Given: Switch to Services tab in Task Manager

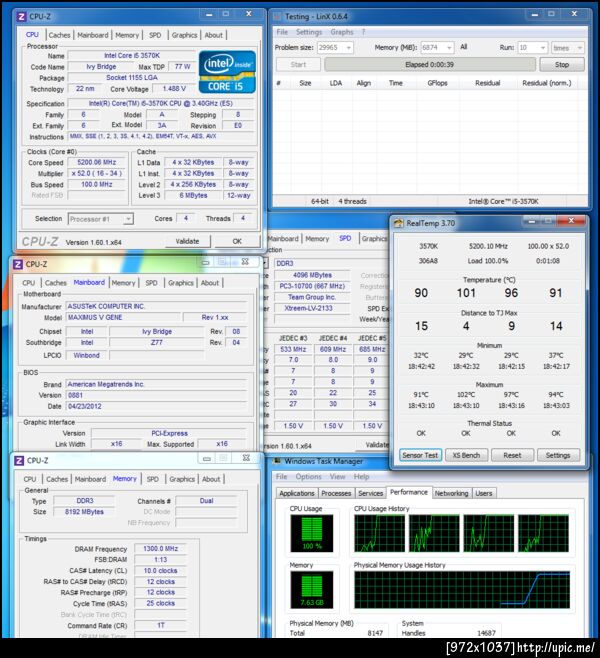Looking at the screenshot, I should [x=370, y=494].
